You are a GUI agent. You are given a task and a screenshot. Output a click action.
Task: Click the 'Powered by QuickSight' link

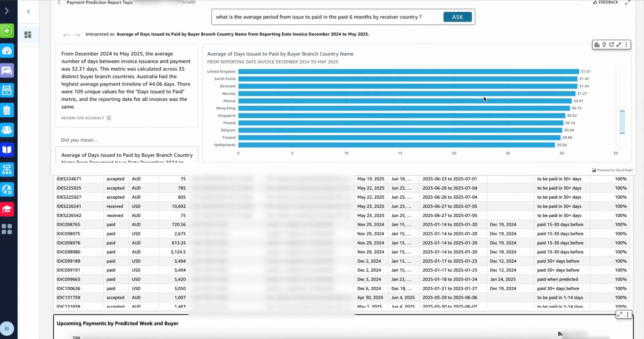612,170
